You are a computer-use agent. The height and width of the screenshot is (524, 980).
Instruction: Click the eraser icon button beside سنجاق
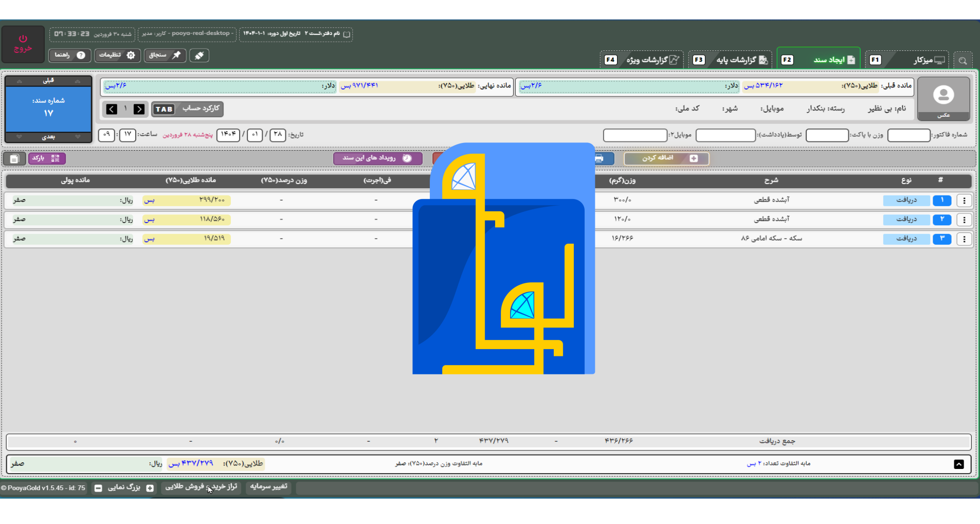[199, 56]
